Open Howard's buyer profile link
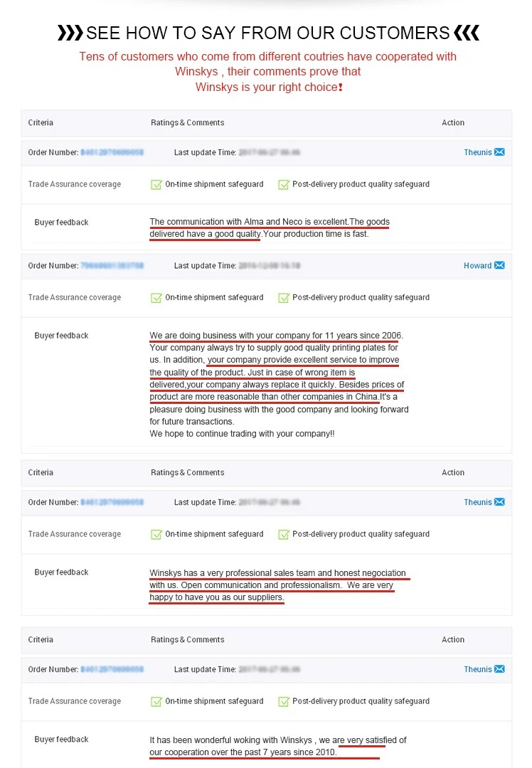This screenshot has height=768, width=532. [477, 266]
